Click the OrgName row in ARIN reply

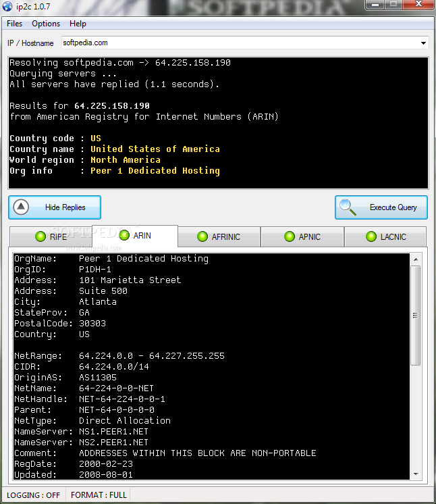[x=111, y=259]
